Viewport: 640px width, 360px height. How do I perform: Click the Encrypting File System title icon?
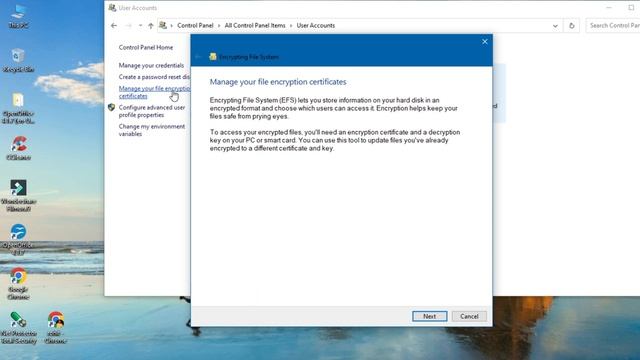tap(213, 57)
